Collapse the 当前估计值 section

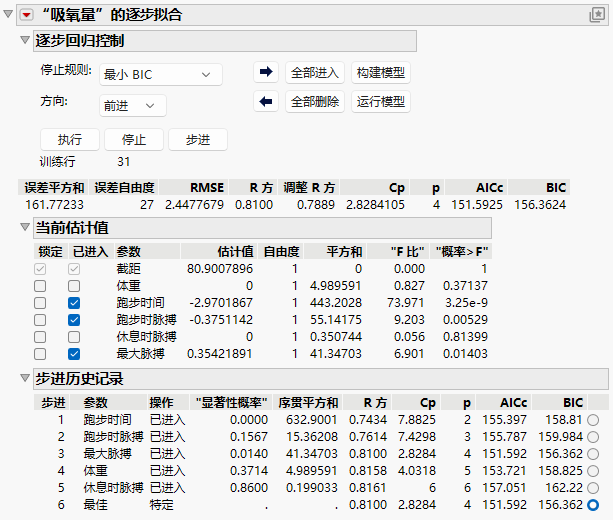pyautogui.click(x=25, y=227)
